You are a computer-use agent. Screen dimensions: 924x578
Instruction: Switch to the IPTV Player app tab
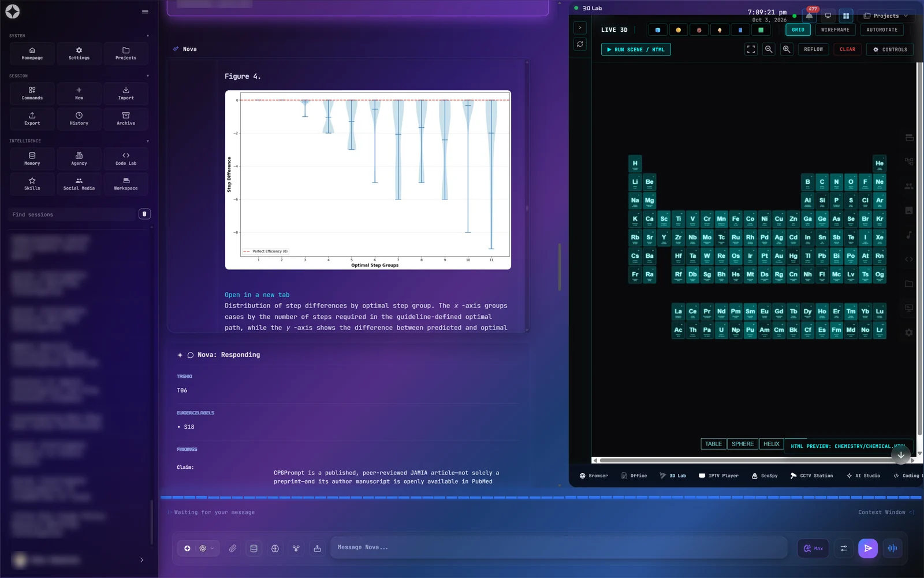718,476
